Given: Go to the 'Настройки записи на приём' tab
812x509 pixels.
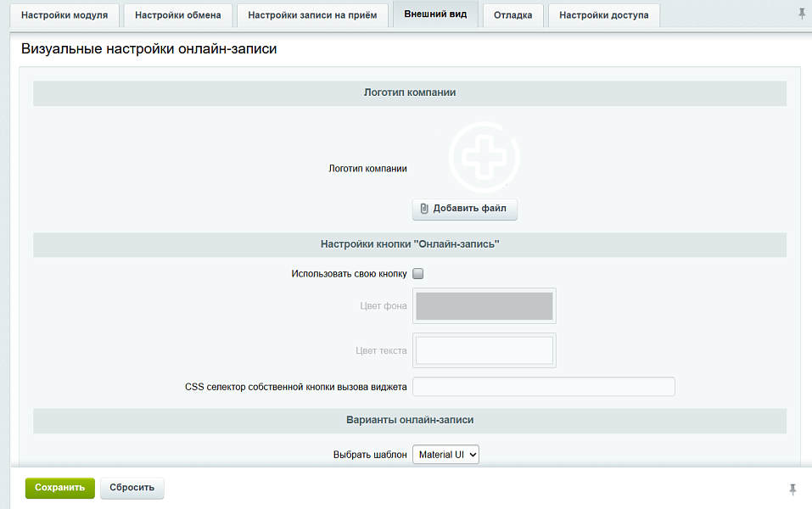Looking at the screenshot, I should [312, 15].
